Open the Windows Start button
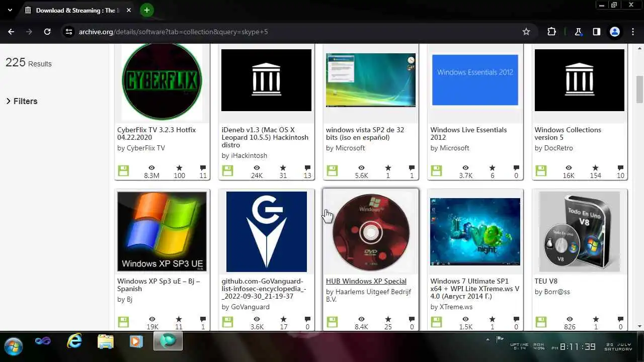The image size is (644, 362). coord(13,346)
